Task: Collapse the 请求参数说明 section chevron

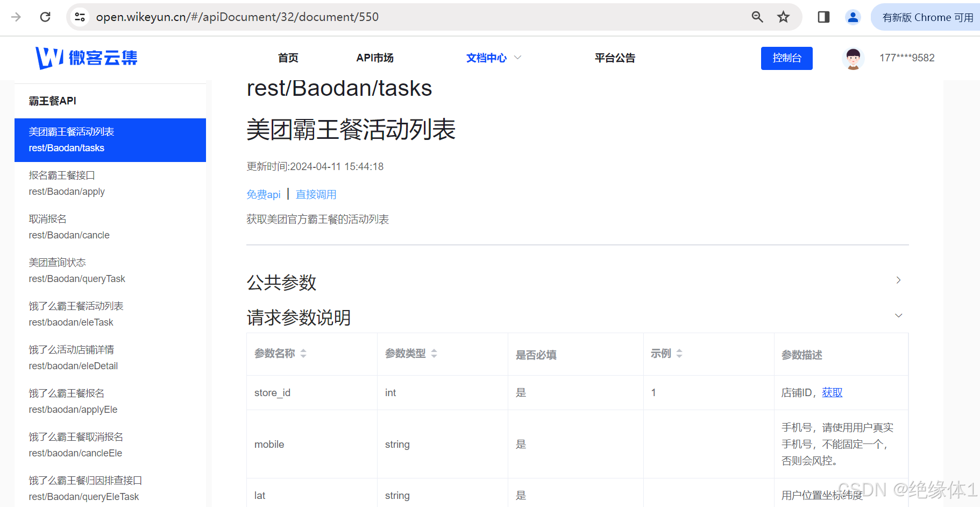Action: coord(898,315)
